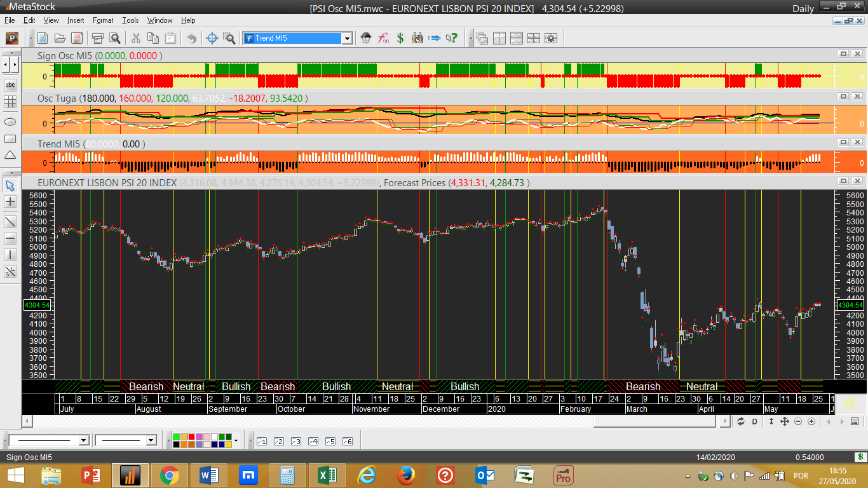Zoom in with the plus magnifier

(811, 421)
